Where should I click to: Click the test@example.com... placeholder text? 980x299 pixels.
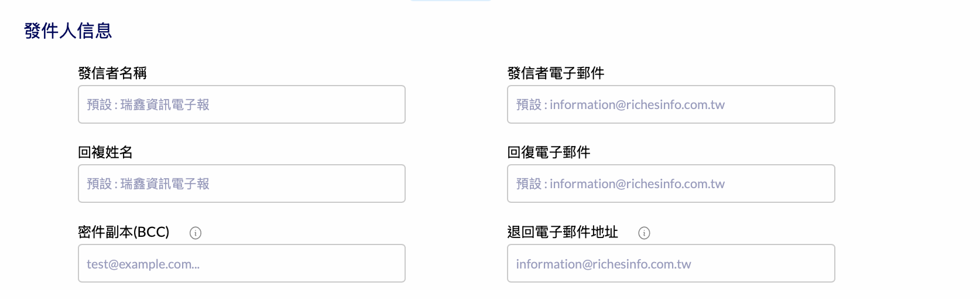tap(143, 264)
